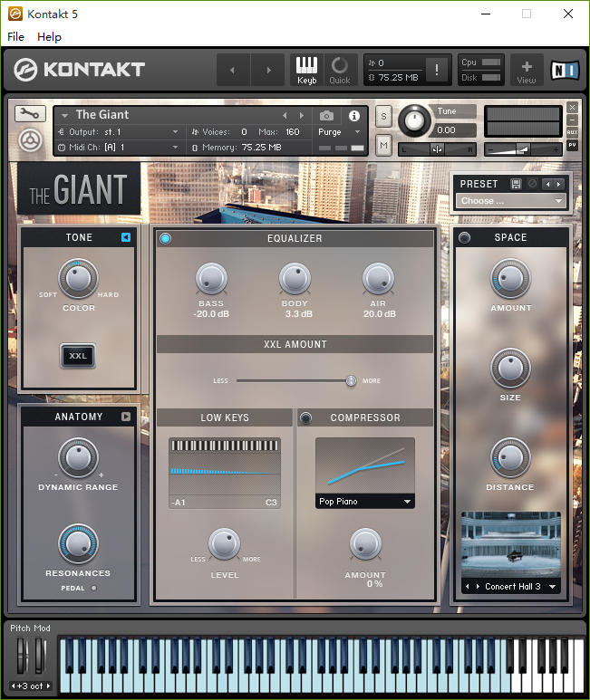Open the Preset Choose dropdown
The height and width of the screenshot is (700, 590).
[x=510, y=201]
